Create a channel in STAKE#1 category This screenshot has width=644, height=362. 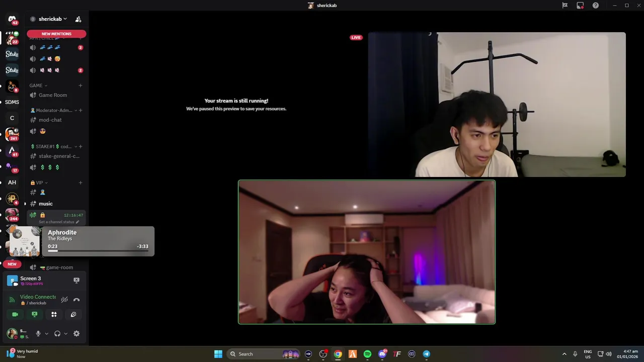click(x=80, y=146)
